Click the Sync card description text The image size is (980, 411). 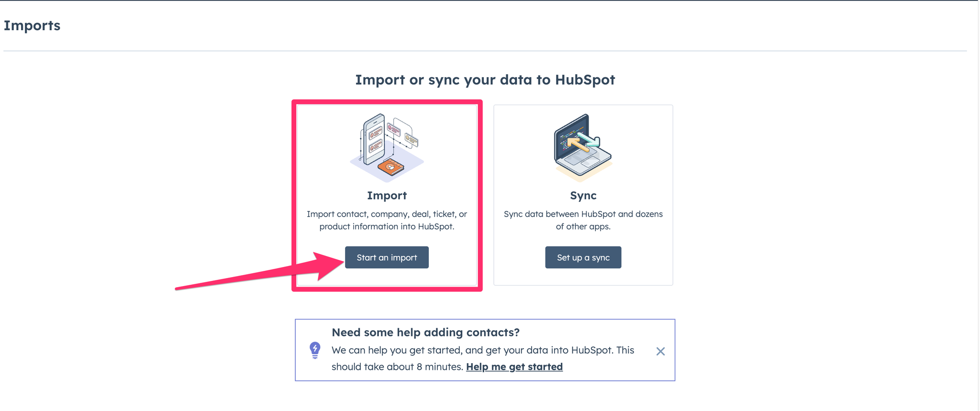583,220
